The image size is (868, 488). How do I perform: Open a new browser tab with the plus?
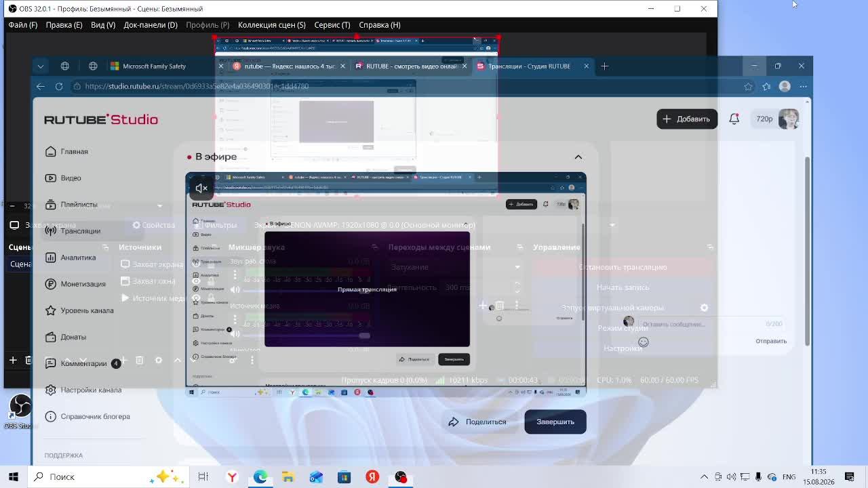[604, 66]
